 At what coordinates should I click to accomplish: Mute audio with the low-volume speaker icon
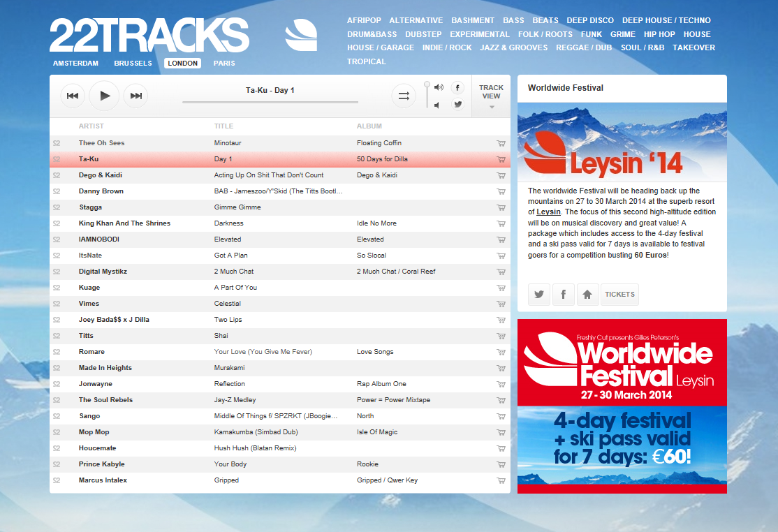click(436, 105)
